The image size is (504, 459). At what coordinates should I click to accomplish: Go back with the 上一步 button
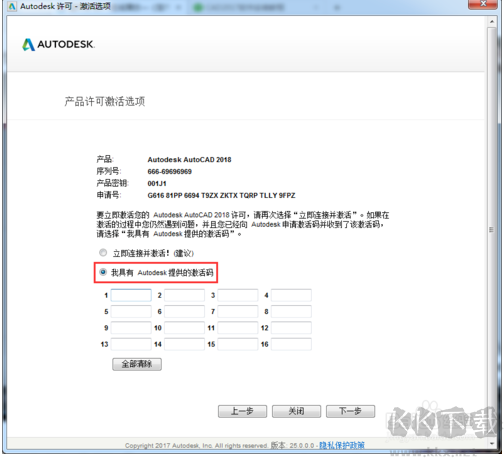tap(242, 411)
